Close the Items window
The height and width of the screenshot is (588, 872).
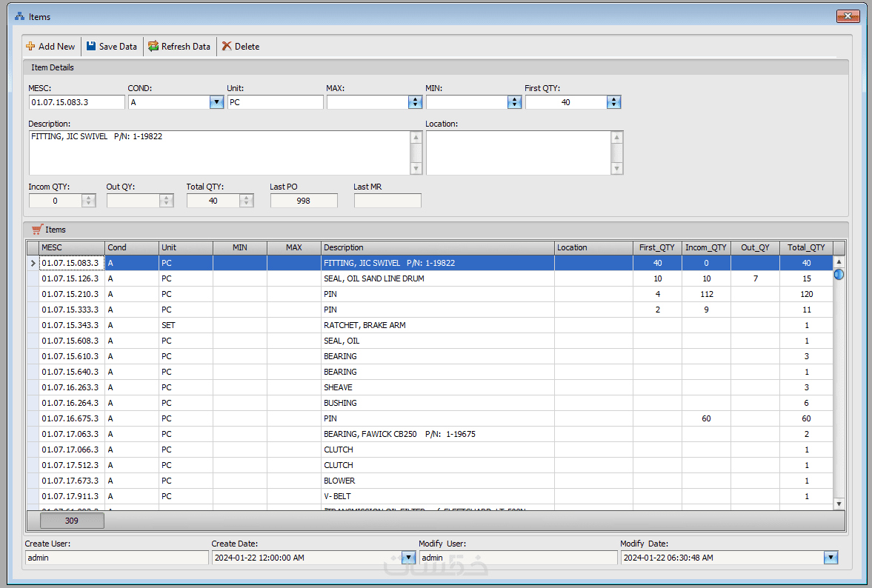(848, 16)
